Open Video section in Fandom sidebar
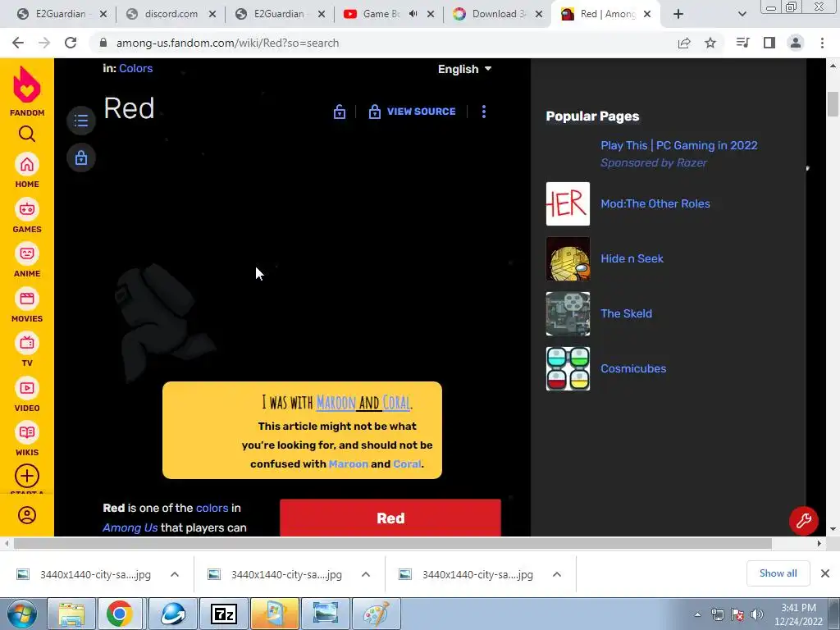This screenshot has width=840, height=630. coord(27,395)
